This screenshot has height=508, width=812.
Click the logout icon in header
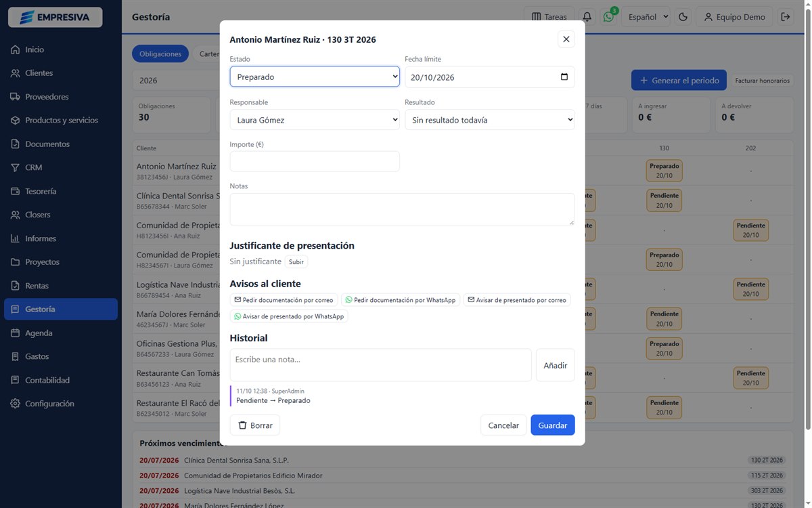(x=786, y=17)
